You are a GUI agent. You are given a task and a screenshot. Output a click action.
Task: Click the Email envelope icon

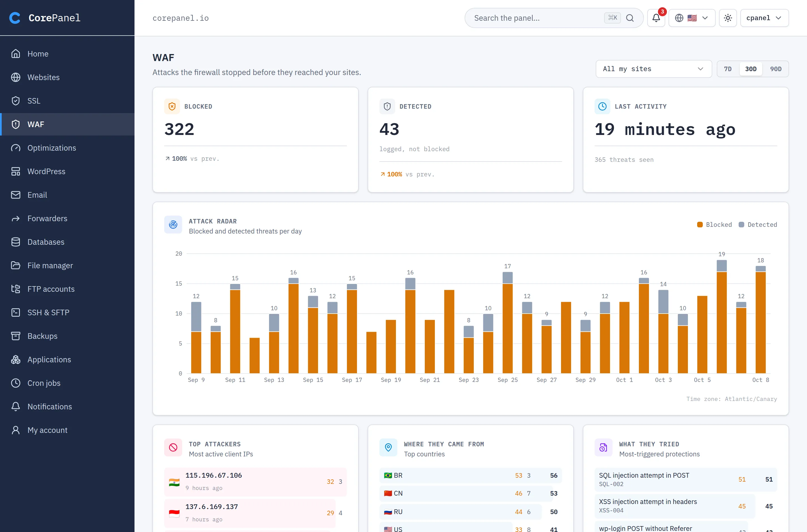coord(16,195)
